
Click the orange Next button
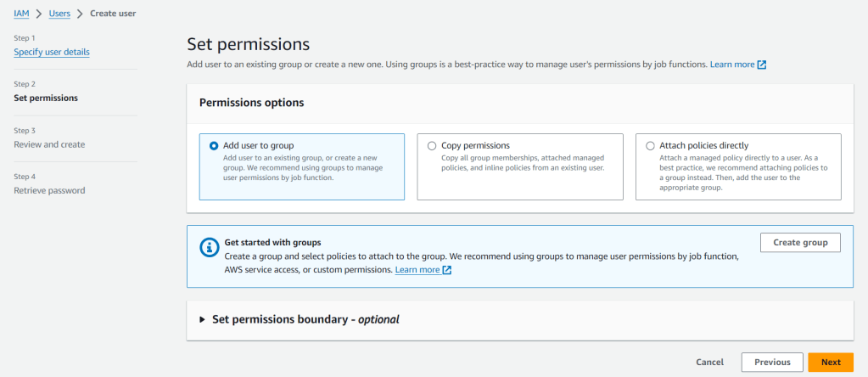[831, 362]
